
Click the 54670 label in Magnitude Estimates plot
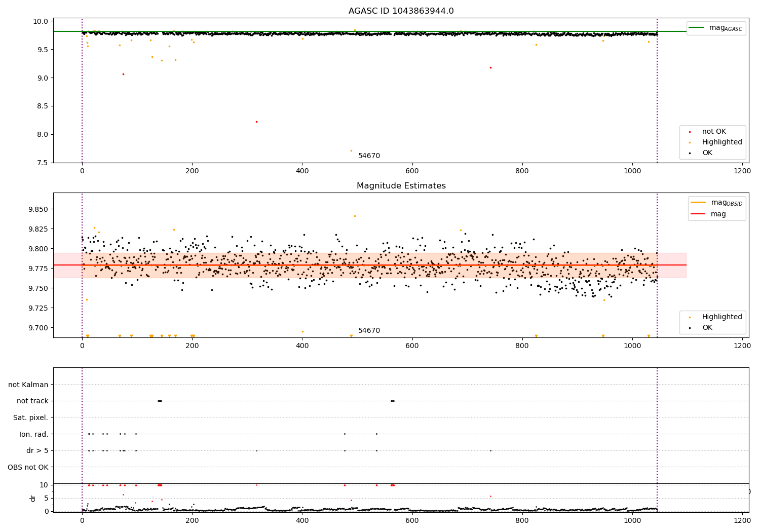point(369,331)
